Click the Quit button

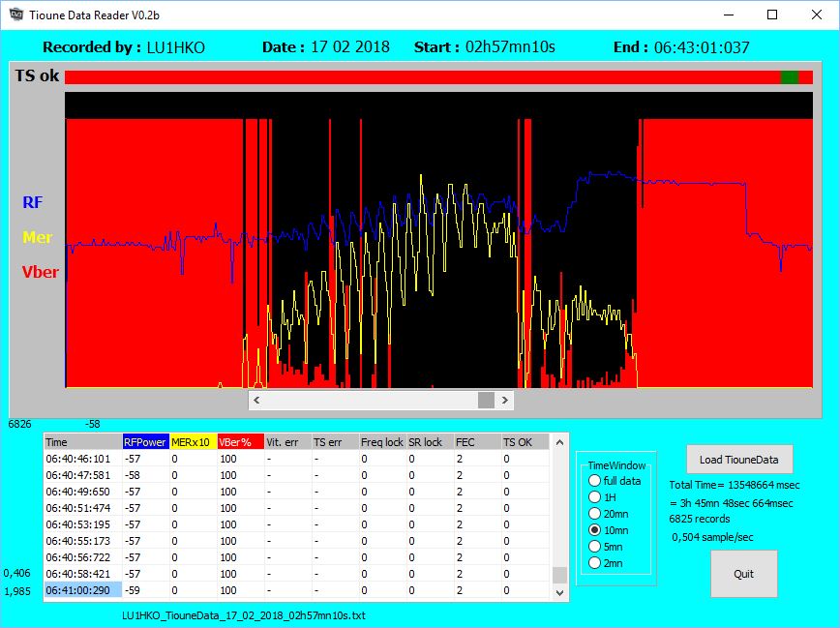(x=743, y=574)
